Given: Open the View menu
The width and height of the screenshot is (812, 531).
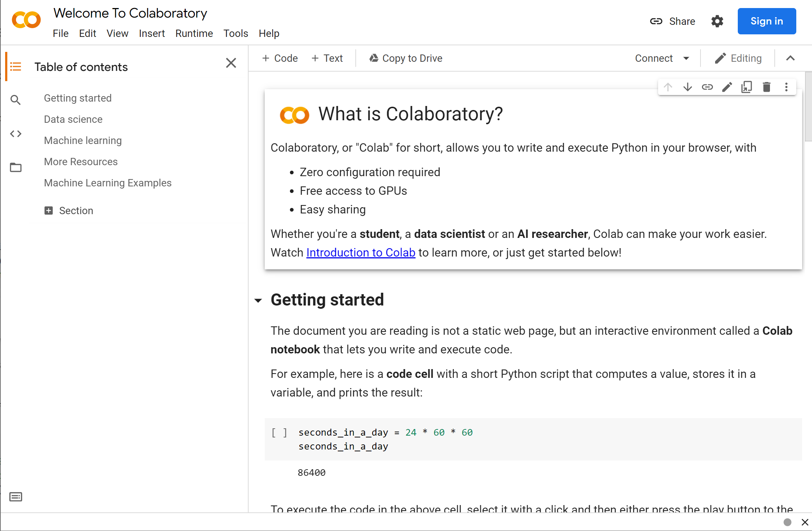Looking at the screenshot, I should tap(117, 34).
